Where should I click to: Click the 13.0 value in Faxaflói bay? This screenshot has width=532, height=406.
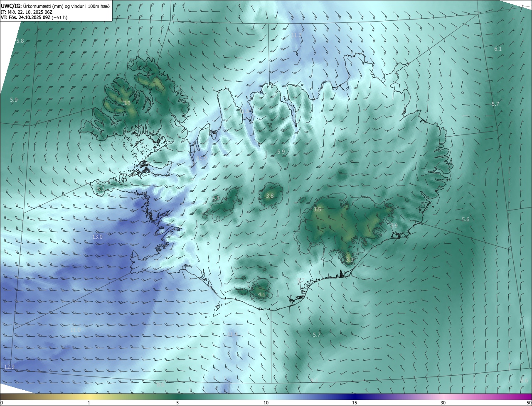(x=97, y=237)
